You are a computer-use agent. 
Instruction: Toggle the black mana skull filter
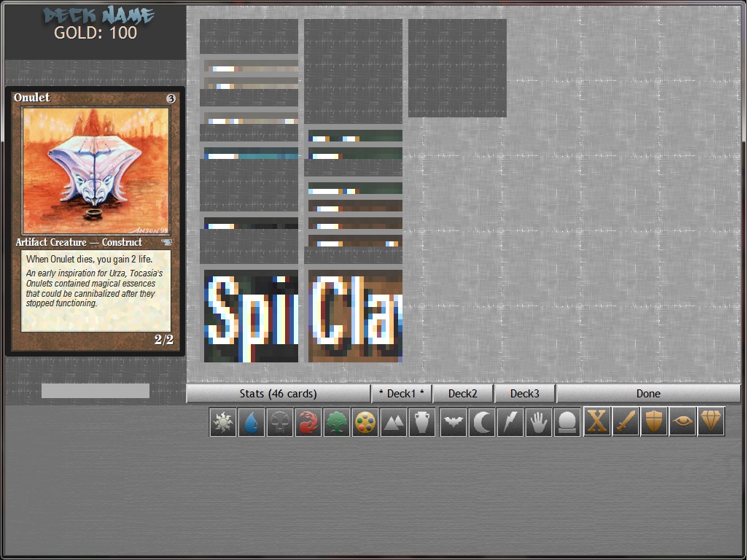280,422
